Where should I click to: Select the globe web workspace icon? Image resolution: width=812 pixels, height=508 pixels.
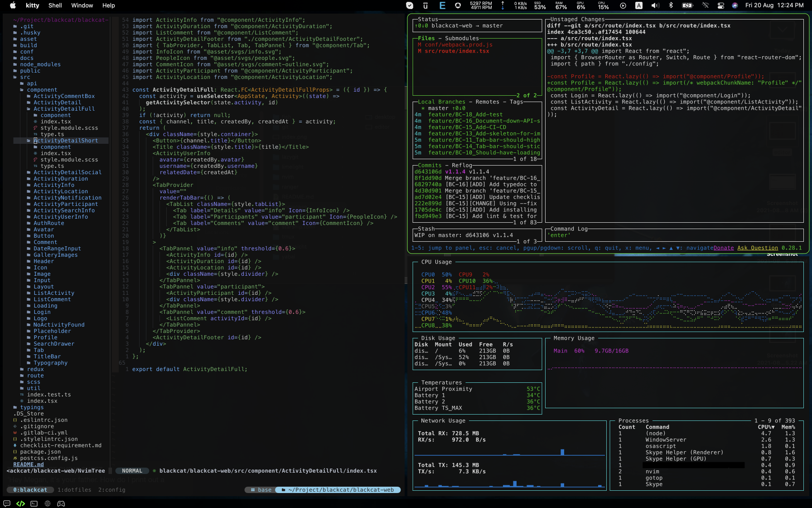[48, 503]
